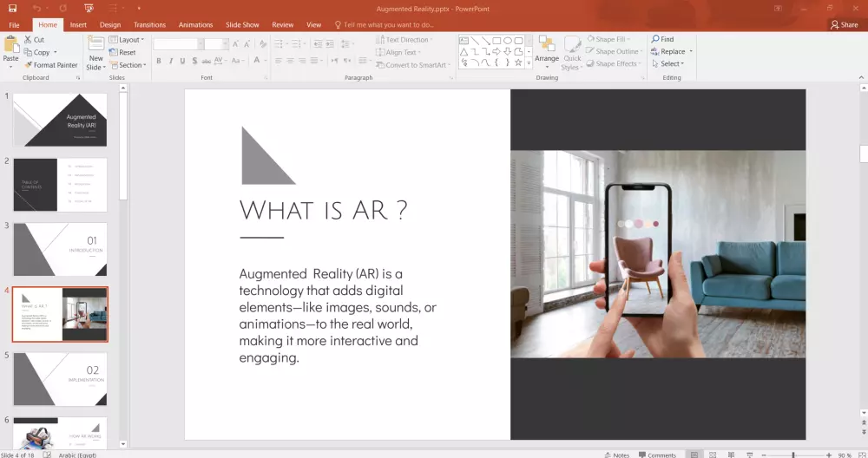Select the five-point star shape
Screen dimensions: 868x458
click(518, 62)
